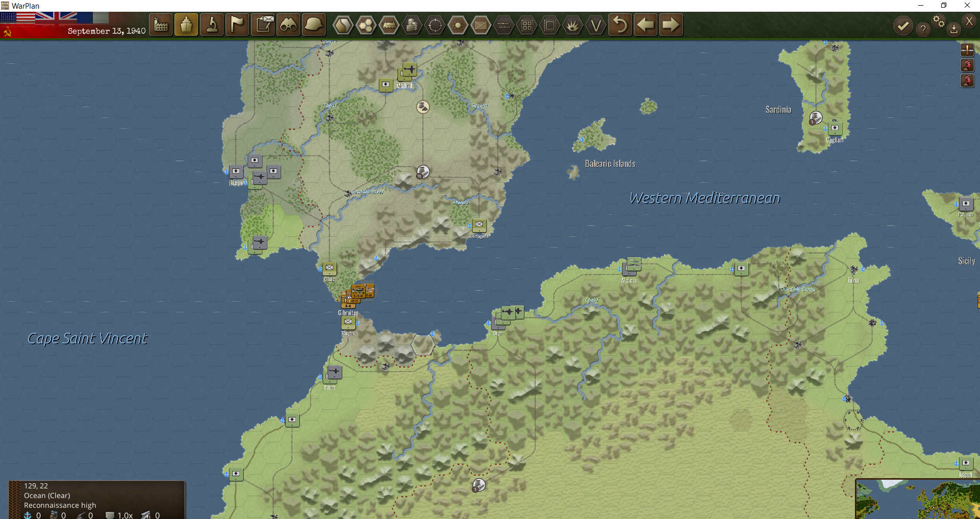Open the gears settings menu
The image size is (980, 519).
[939, 21]
